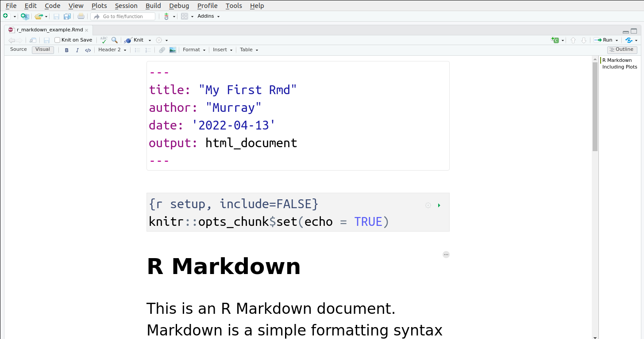The height and width of the screenshot is (339, 644).
Task: Enable the Knit on Save checkbox
Action: 58,40
